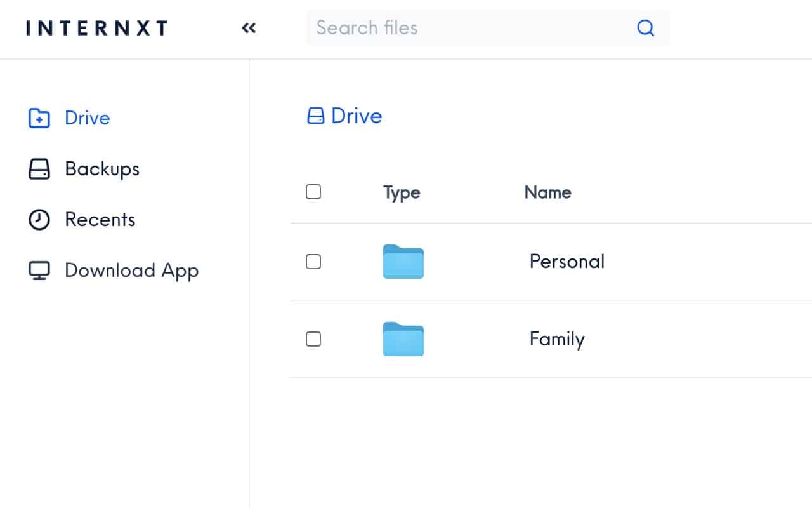
Task: Check the checkbox next to the Family folder
Action: 313,339
